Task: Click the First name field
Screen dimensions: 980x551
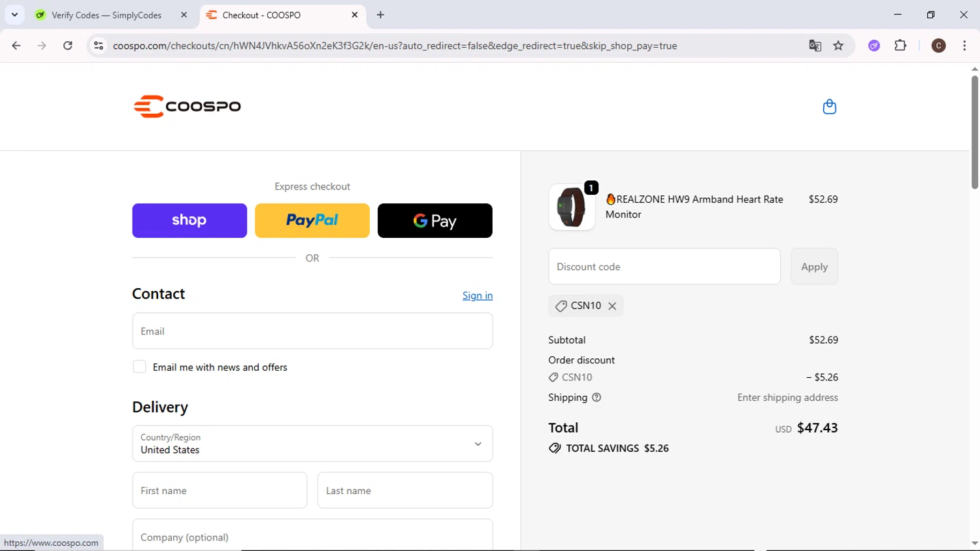Action: click(x=220, y=490)
